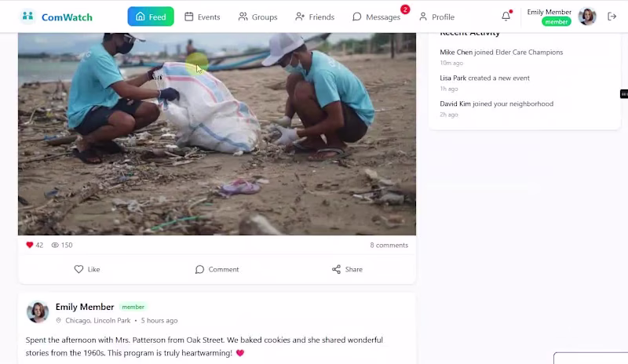Click Emily Member's avatar in header
The height and width of the screenshot is (364, 628).
587,16
